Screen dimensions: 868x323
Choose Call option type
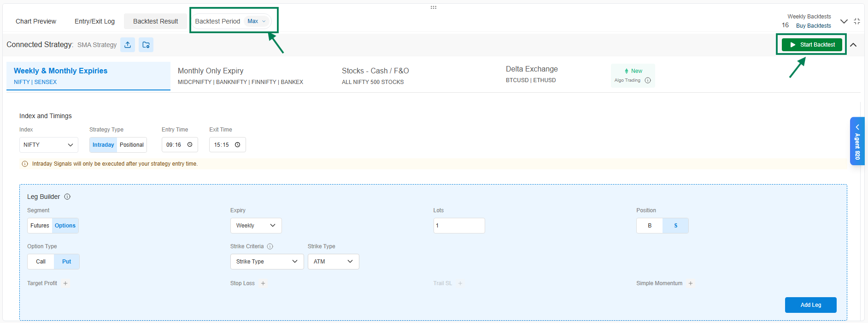[x=41, y=262]
